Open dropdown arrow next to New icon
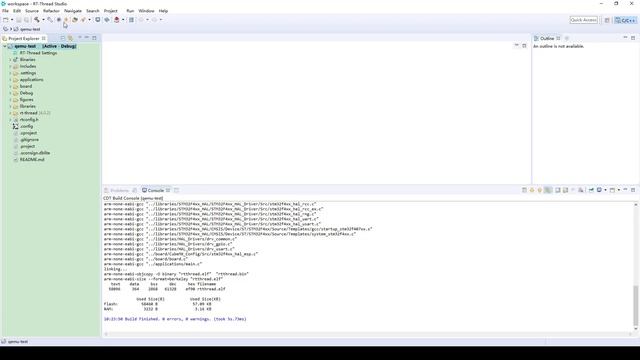This screenshot has width=640, height=360. tap(12, 20)
